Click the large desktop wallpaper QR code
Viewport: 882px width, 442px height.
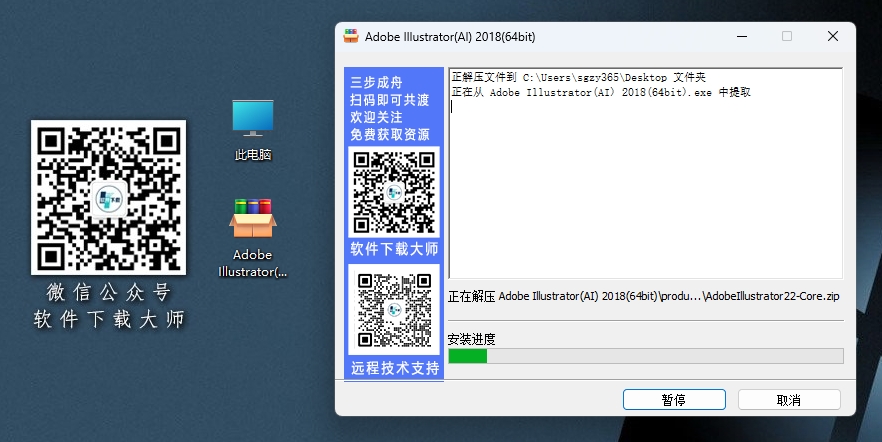(109, 197)
